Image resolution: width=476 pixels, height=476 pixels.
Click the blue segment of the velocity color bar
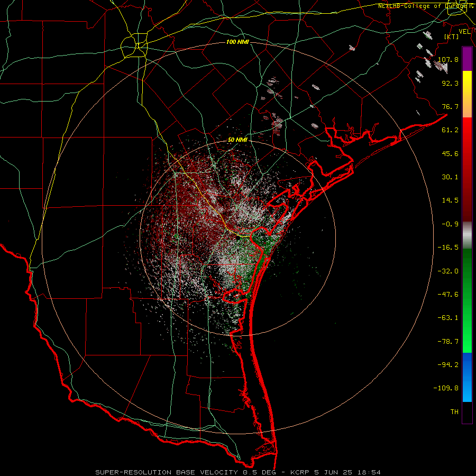click(x=467, y=377)
